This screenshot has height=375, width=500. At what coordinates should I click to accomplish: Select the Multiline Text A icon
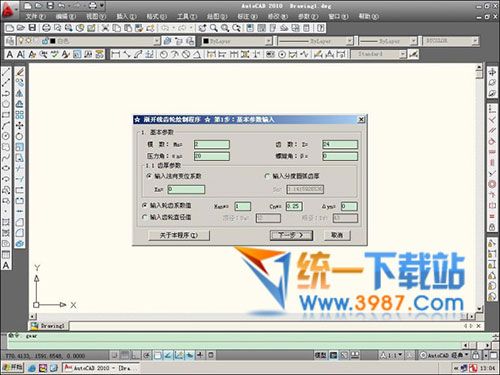(10, 54)
